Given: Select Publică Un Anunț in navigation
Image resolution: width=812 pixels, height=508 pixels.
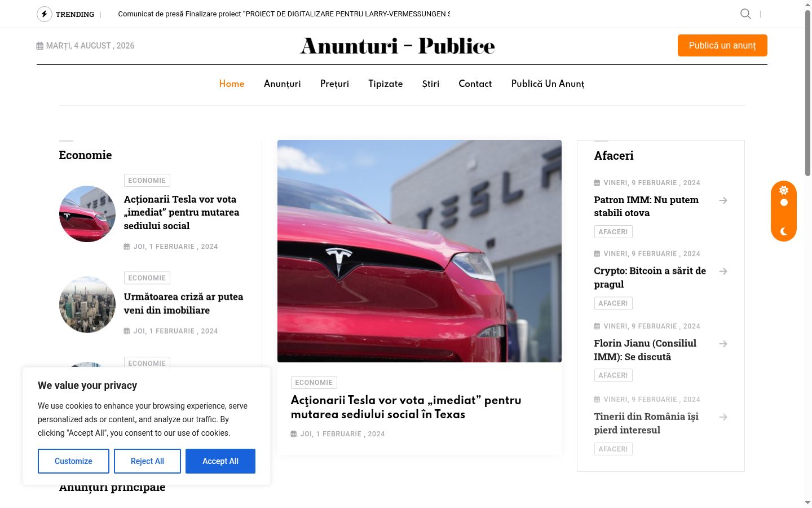Looking at the screenshot, I should tap(548, 84).
